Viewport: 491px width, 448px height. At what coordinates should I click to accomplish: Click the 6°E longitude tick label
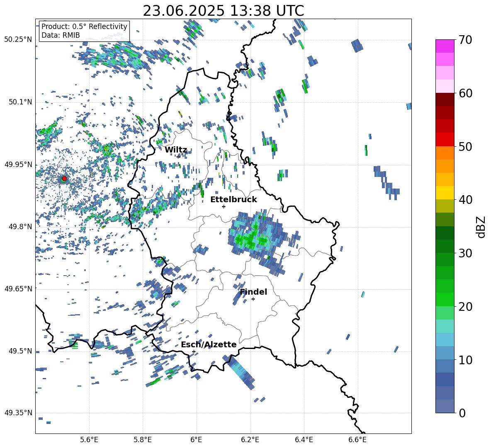(x=196, y=440)
